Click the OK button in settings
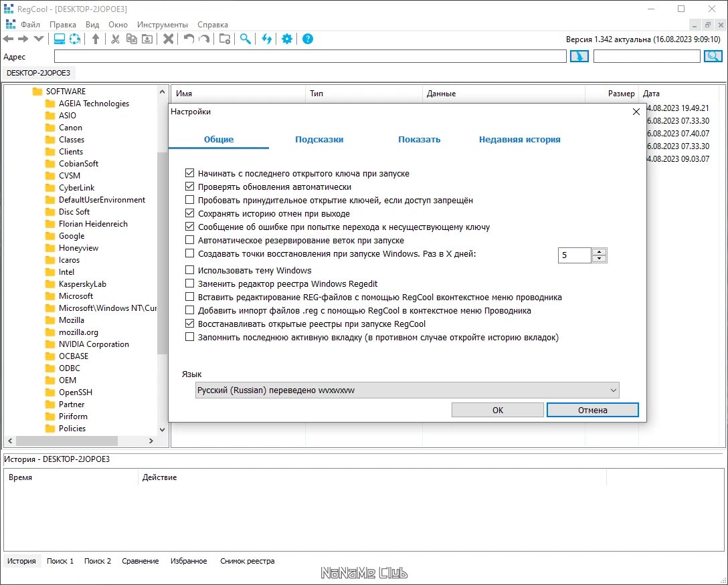This screenshot has height=585, width=728. tap(498, 410)
